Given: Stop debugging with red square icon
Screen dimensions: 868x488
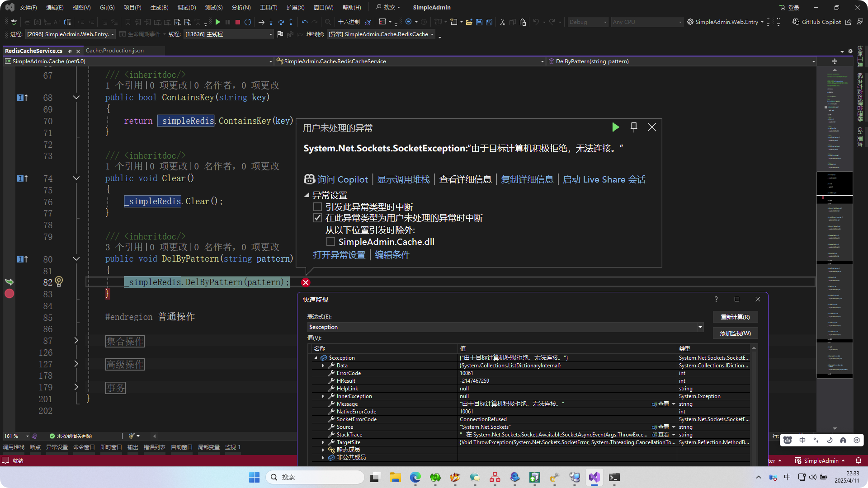Looking at the screenshot, I should click(x=238, y=22).
